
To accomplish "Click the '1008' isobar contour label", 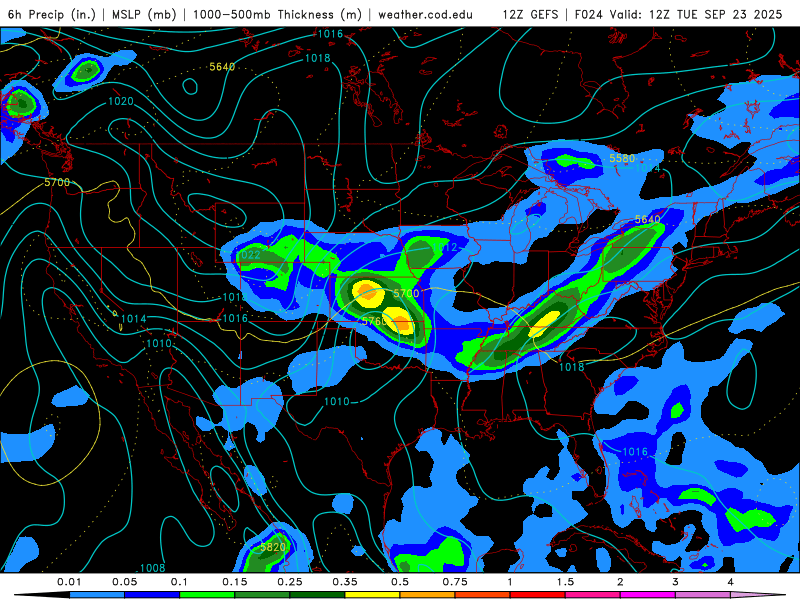I will tap(153, 568).
